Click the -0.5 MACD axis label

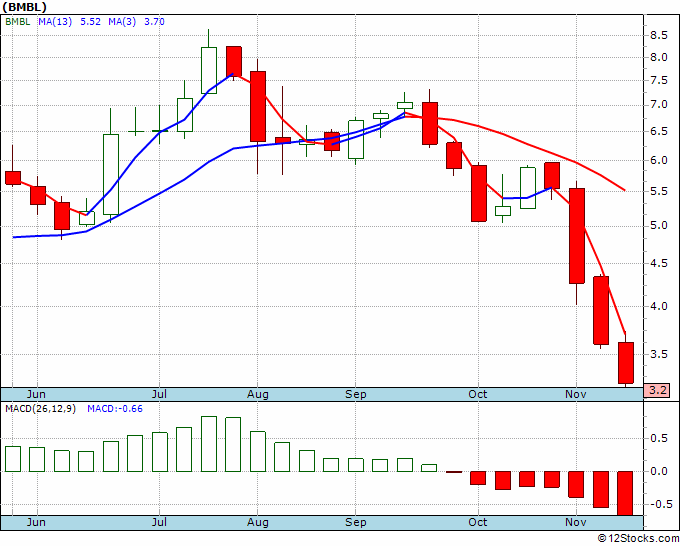pos(657,504)
